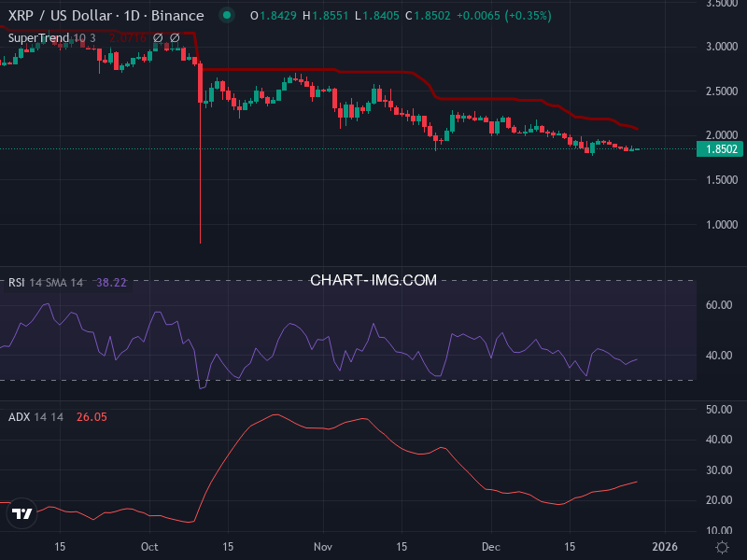Click the red SuperTrend value 2.0716
This screenshot has width=747, height=560.
tap(126, 39)
